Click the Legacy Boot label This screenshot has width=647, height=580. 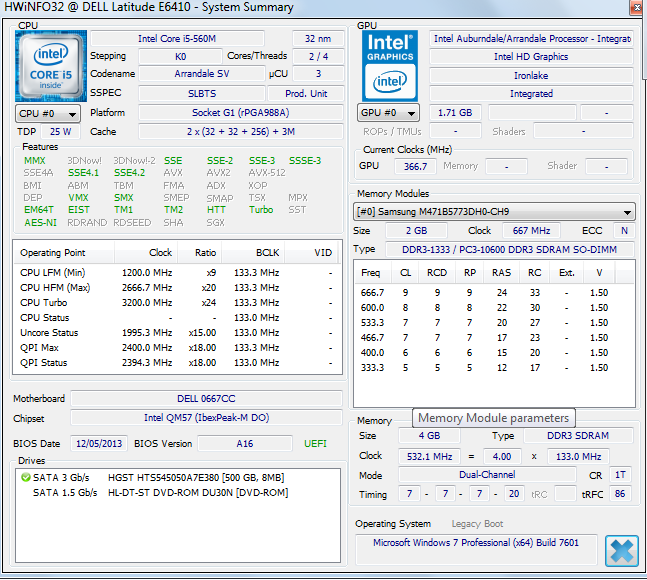point(477,524)
